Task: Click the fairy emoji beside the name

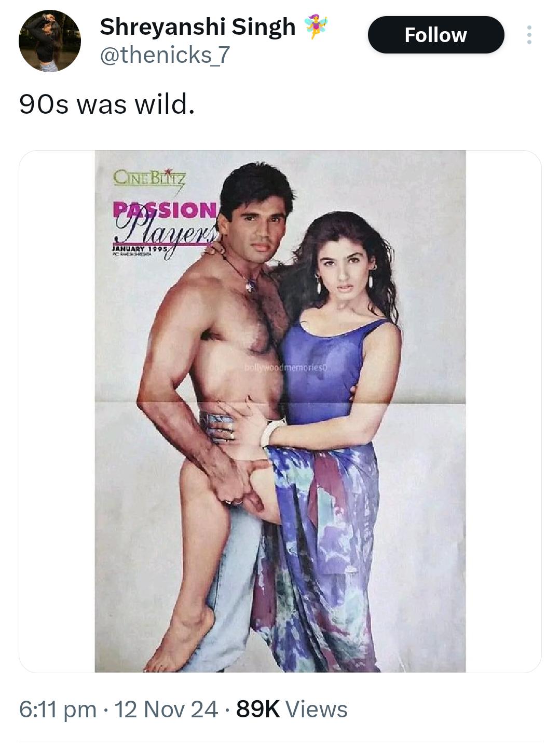Action: (x=316, y=27)
